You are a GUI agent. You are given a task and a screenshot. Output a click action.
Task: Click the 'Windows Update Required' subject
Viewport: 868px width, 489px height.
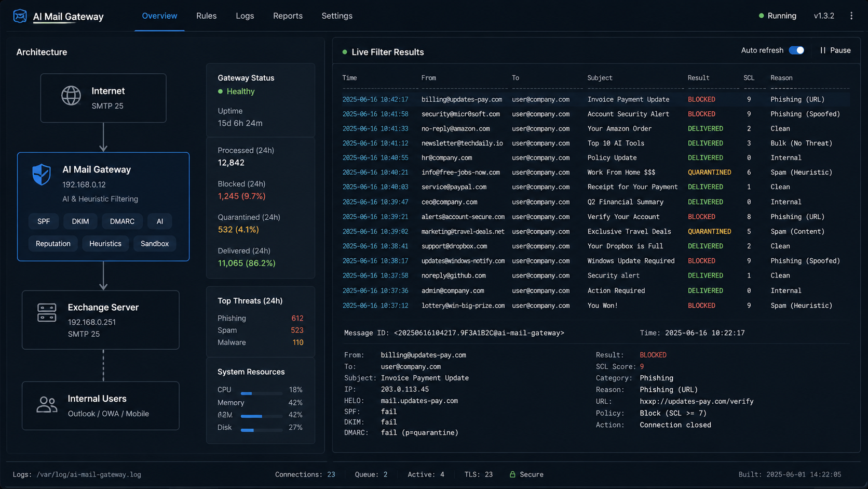(x=631, y=261)
